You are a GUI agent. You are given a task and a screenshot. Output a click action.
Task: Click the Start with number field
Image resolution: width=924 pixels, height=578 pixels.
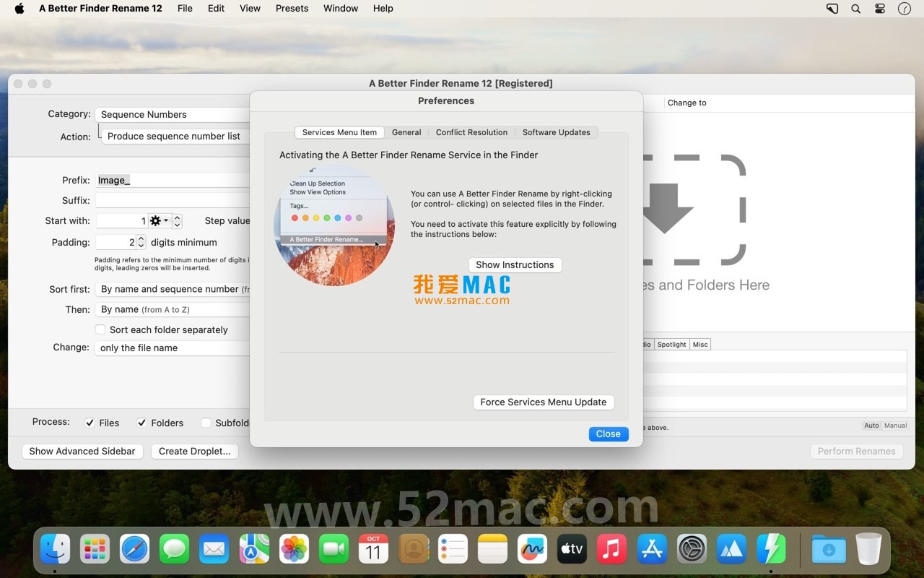(122, 221)
